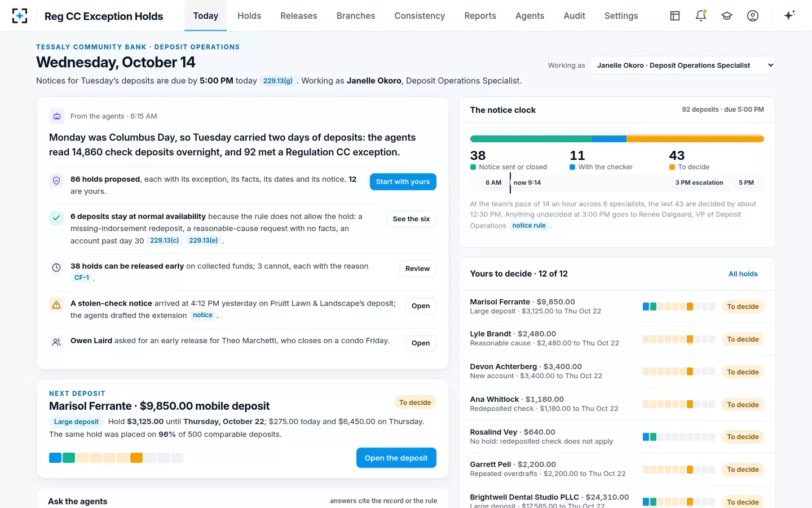Click the notice clock progress bar

(x=617, y=139)
